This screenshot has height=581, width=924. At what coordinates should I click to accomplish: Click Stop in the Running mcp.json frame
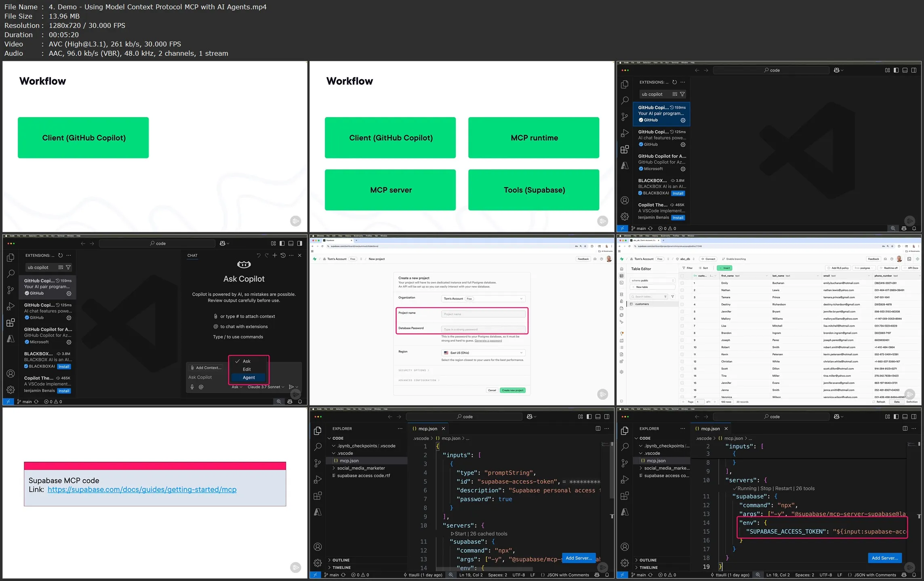pos(766,489)
